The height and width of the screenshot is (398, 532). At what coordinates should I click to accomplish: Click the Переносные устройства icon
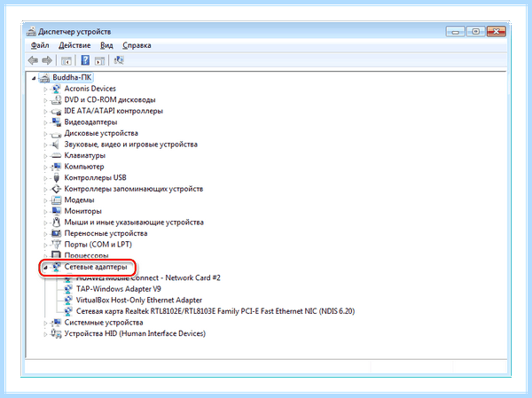56,234
